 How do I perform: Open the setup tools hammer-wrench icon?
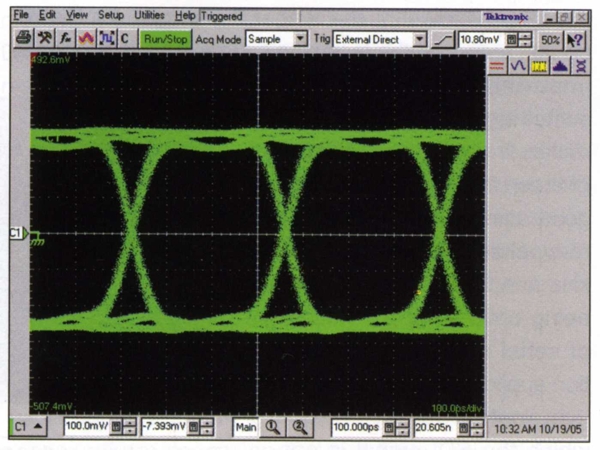pos(44,39)
